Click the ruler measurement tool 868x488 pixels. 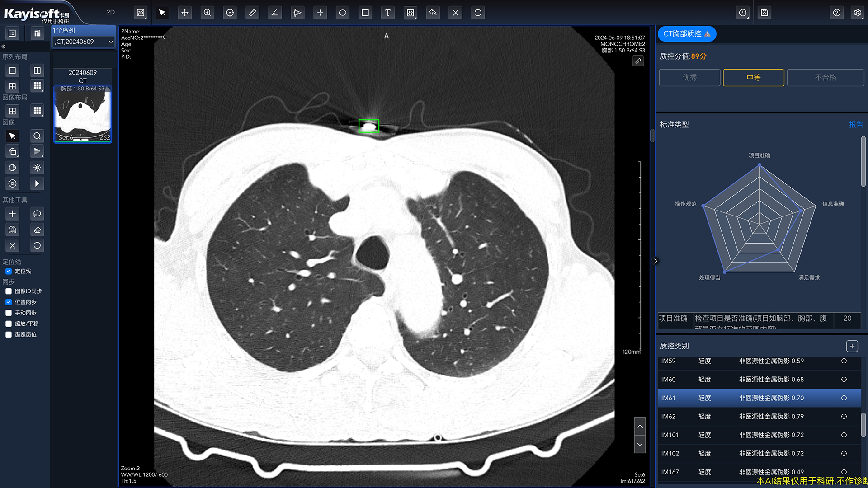[252, 13]
